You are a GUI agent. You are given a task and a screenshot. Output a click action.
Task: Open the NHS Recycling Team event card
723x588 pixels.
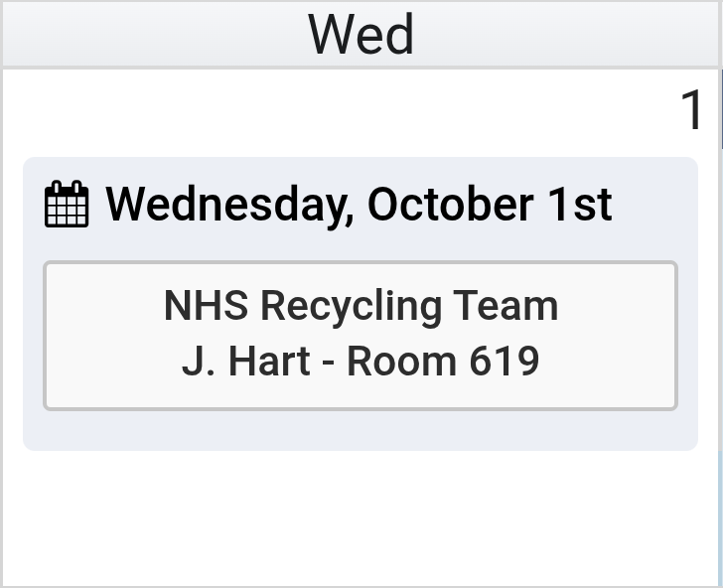pos(361,336)
